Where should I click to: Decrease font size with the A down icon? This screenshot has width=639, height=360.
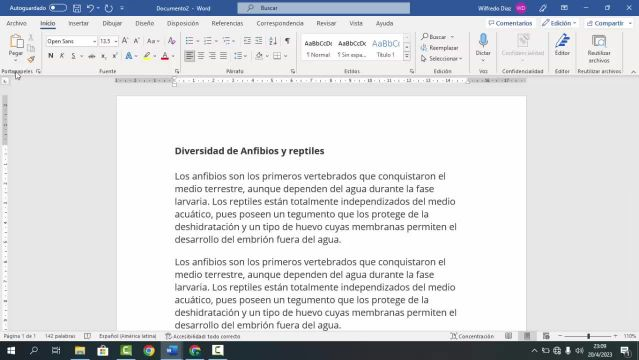coord(137,41)
